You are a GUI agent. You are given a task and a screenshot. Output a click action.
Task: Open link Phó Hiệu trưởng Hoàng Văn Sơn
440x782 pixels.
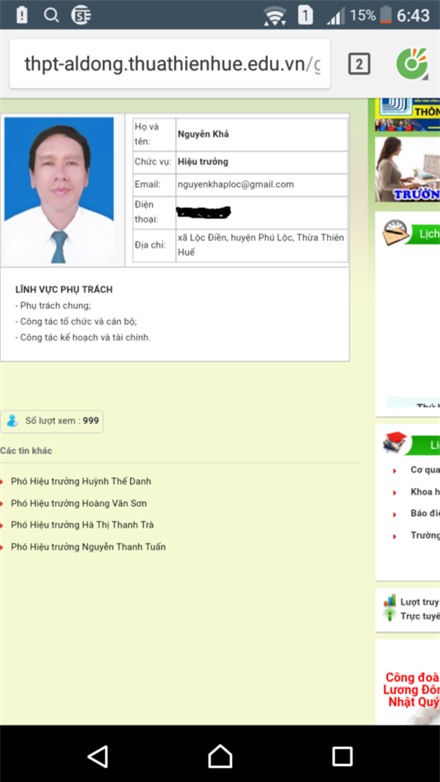coord(79,503)
